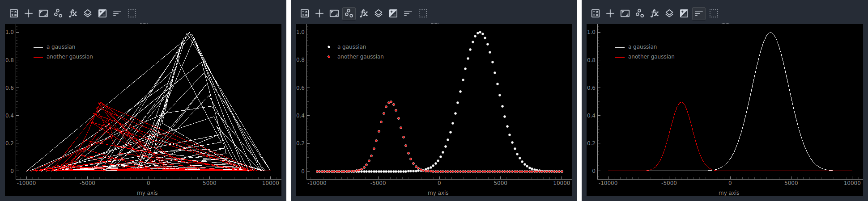The width and height of the screenshot is (868, 201).
Task: Click 'another gaussian' legend entry in the left plot
Action: (x=70, y=57)
